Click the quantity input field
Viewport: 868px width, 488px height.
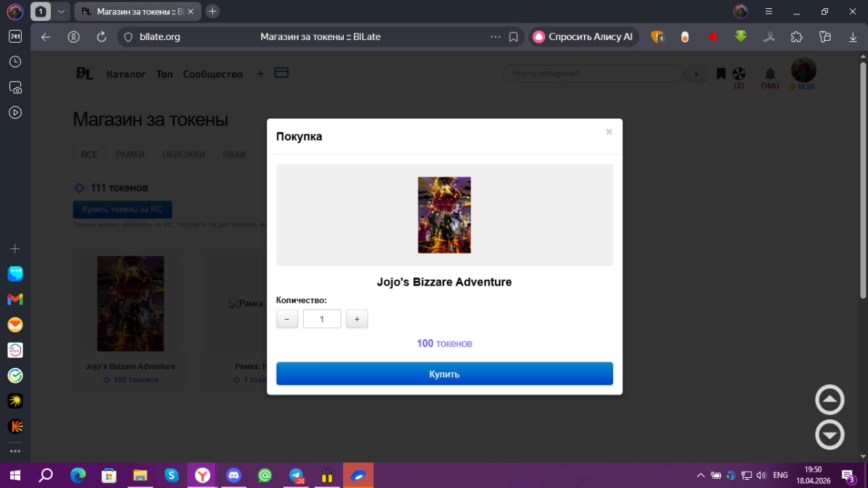pos(322,319)
